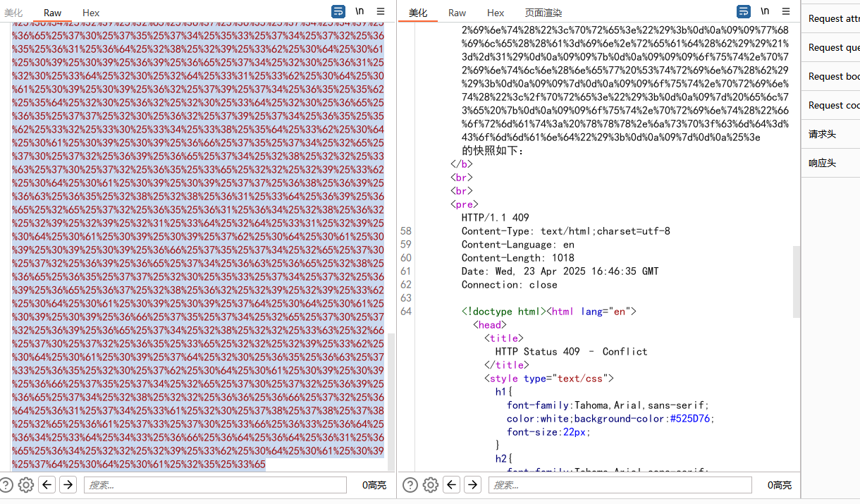Click the 'Content-Length: 1018' line
The width and height of the screenshot is (860, 504).
518,258
